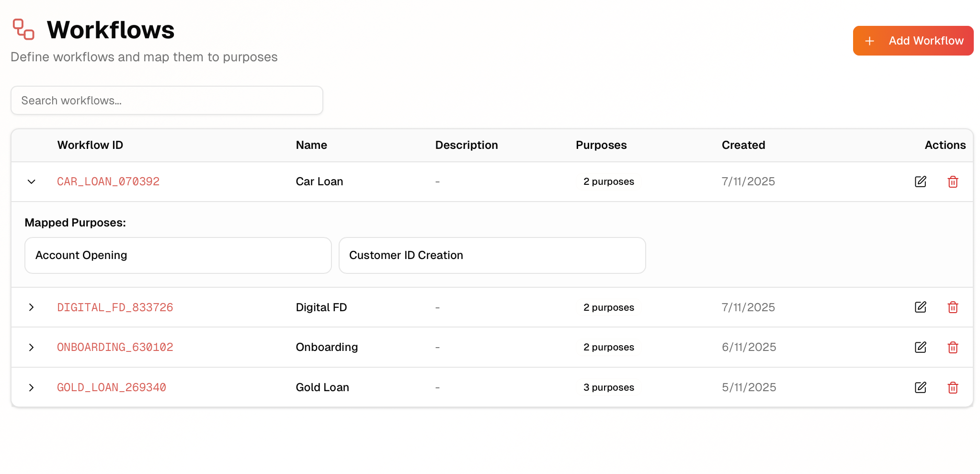Click the delete icon for Car Loan workflow
This screenshot has width=980, height=474.
(953, 181)
